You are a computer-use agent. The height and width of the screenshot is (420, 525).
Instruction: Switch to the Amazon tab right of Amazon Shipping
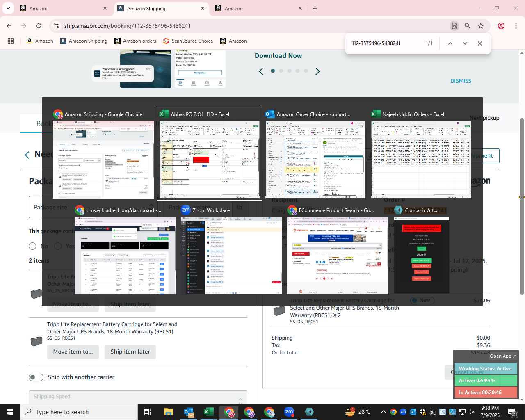259,8
